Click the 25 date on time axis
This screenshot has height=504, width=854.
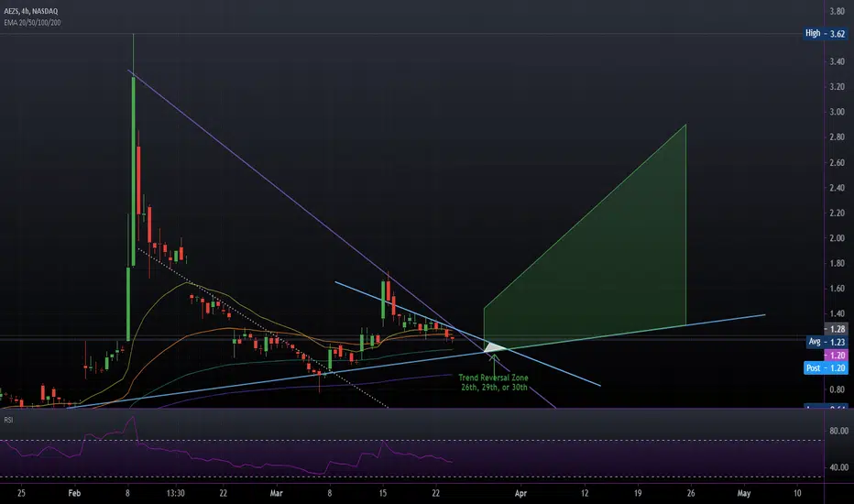coord(21,493)
